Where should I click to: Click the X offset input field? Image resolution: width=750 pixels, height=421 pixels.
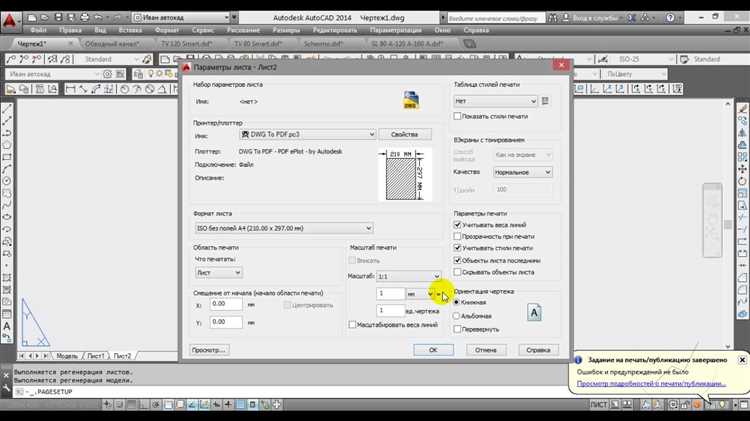(x=226, y=304)
